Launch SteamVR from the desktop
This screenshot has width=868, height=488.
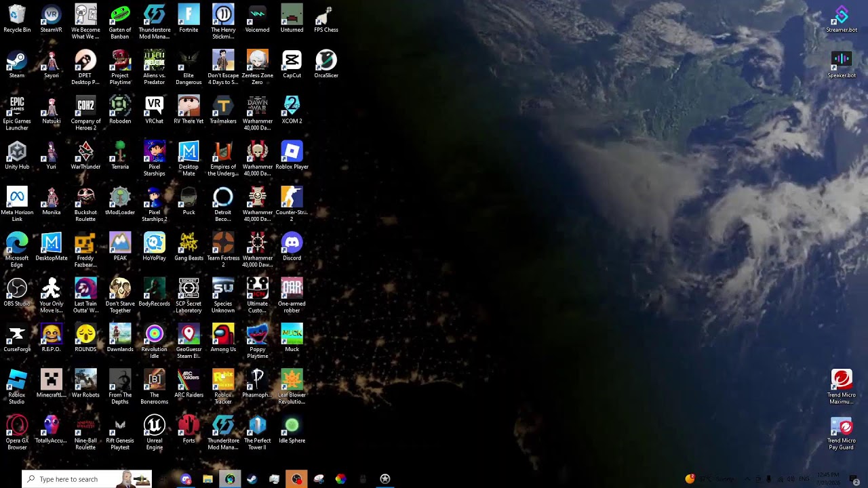(52, 19)
